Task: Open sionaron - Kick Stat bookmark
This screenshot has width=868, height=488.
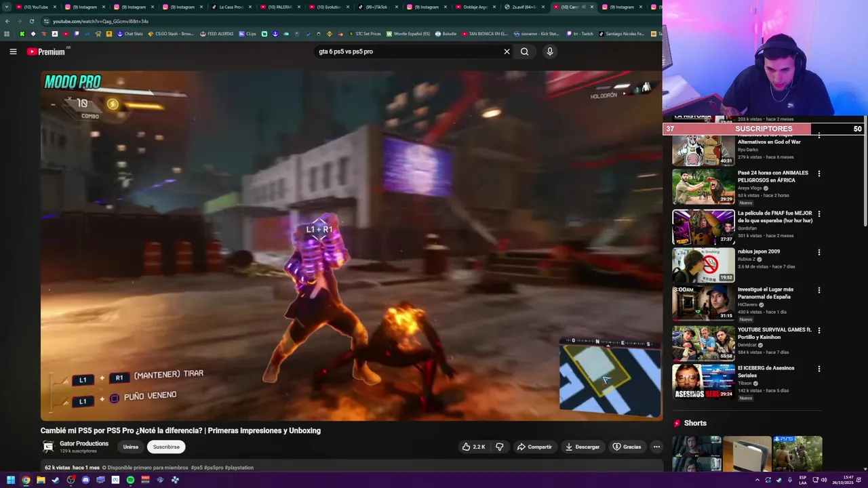Action: 536,34
